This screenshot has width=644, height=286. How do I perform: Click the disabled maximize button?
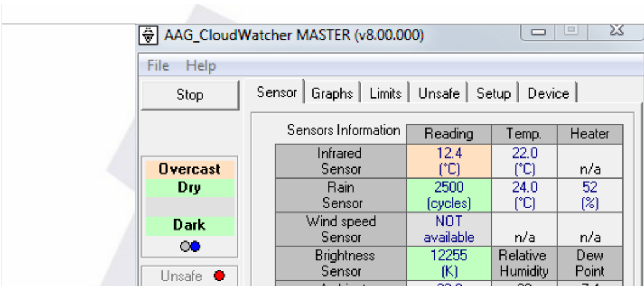pyautogui.click(x=571, y=31)
